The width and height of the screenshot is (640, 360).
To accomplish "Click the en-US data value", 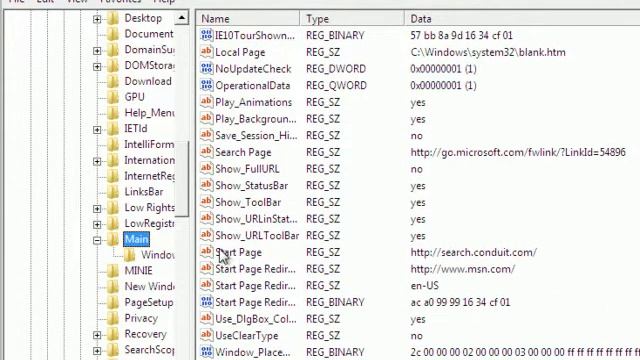I will pos(424,285).
